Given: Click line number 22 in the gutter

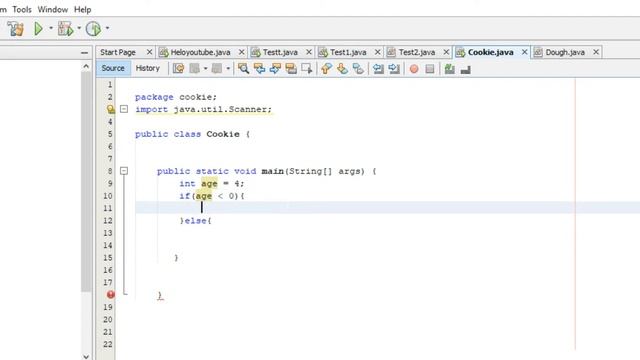Looking at the screenshot, I should point(108,344).
